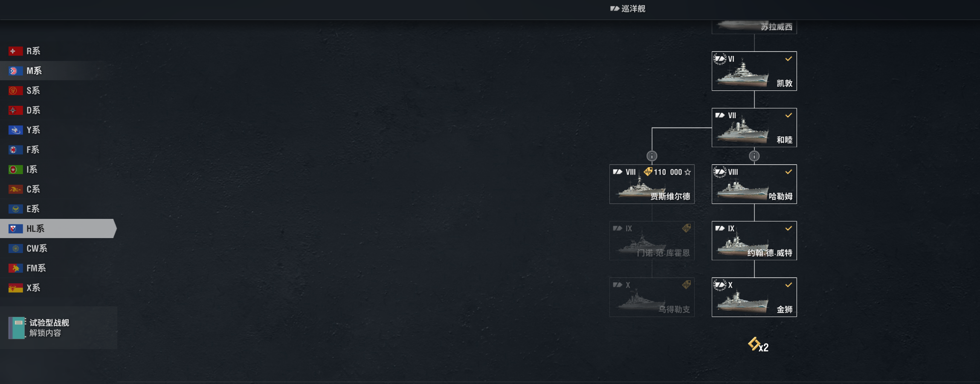Click the gold x2 bonus icon
This screenshot has width=980, height=384.
758,345
